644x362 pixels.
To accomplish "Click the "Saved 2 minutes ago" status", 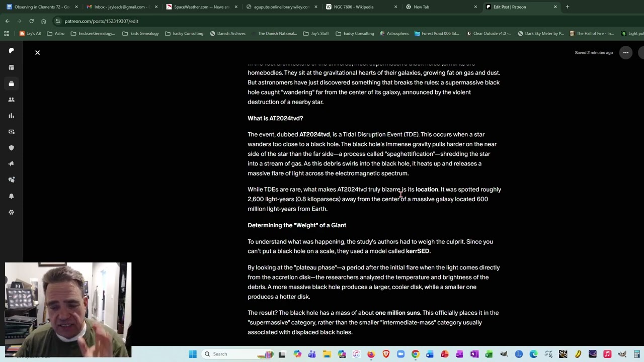I will click(594, 52).
